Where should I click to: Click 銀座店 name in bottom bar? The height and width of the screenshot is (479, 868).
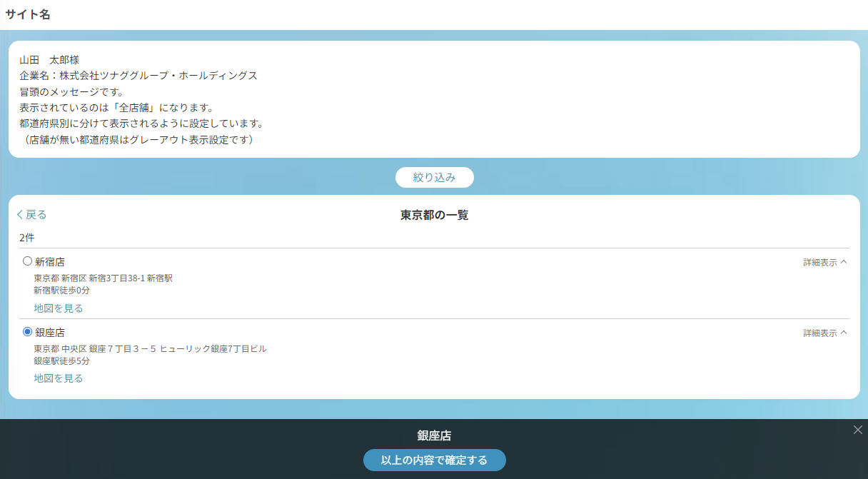pos(434,435)
